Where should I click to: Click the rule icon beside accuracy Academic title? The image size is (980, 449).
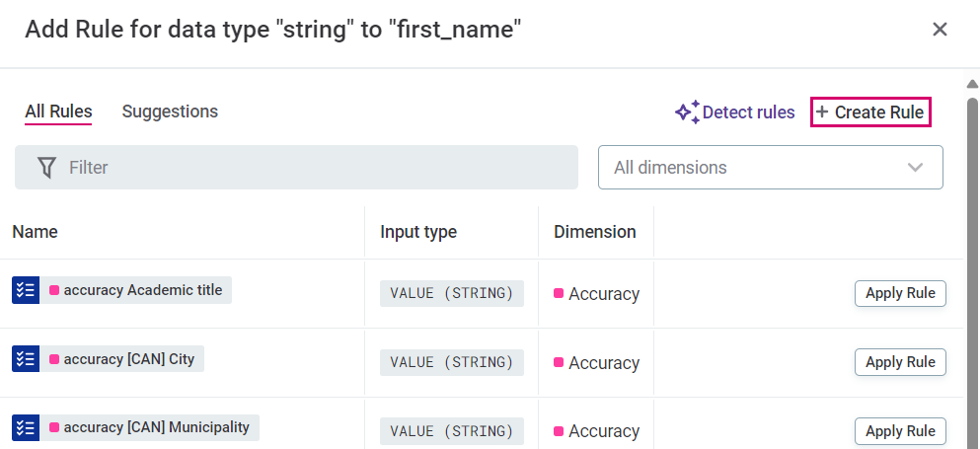[x=26, y=290]
